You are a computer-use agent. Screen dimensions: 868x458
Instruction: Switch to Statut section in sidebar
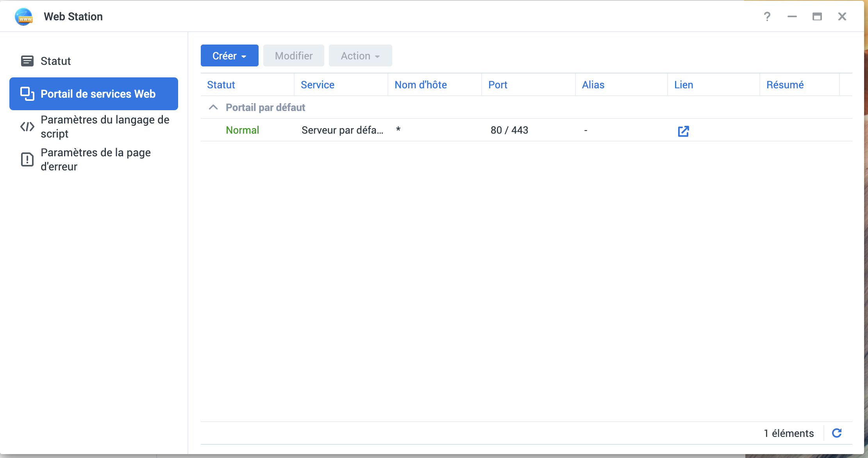(56, 61)
